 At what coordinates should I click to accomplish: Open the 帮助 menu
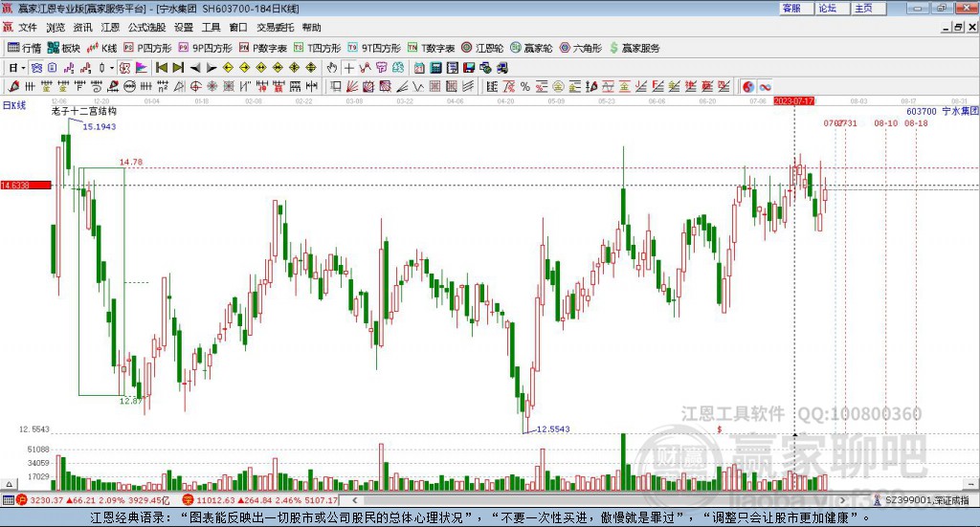(311, 28)
